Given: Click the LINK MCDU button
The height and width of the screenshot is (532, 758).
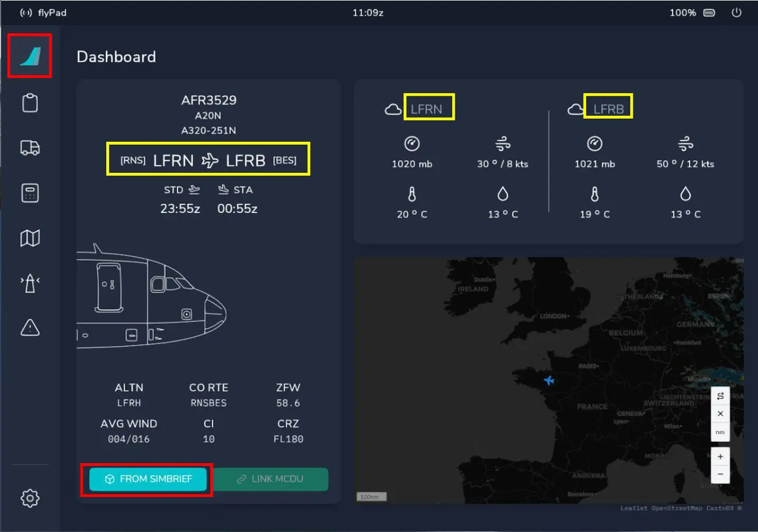Looking at the screenshot, I should pos(270,479).
